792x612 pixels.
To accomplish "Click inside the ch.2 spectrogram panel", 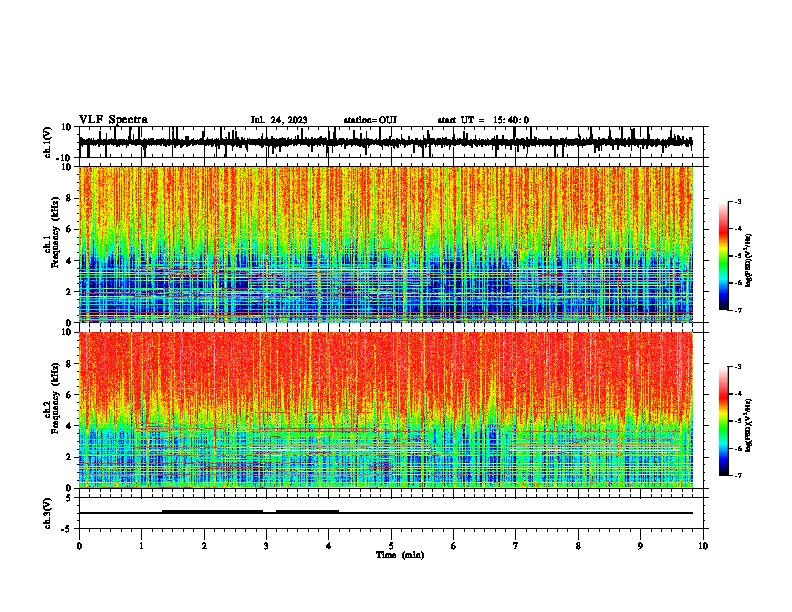I will pos(386,410).
